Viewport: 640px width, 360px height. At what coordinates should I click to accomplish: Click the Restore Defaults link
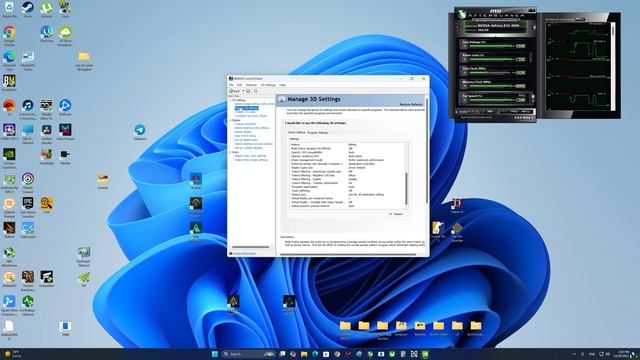click(x=411, y=104)
